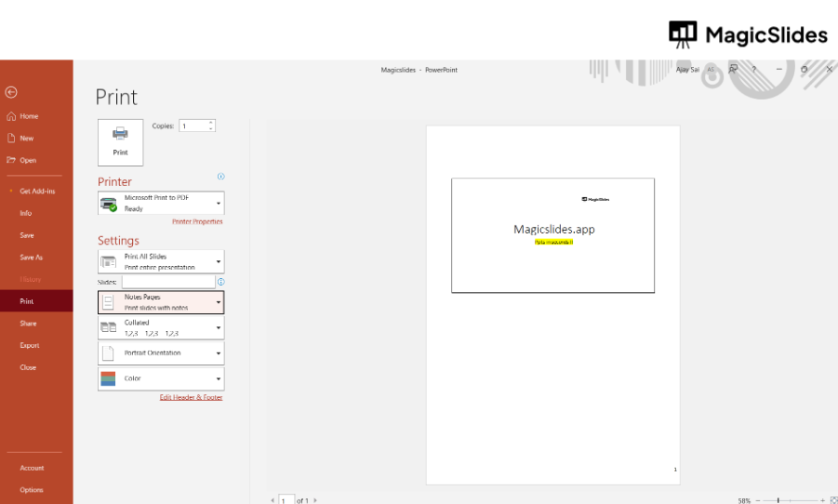838x504 pixels.
Task: Click the current page number box
Action: coord(286,499)
